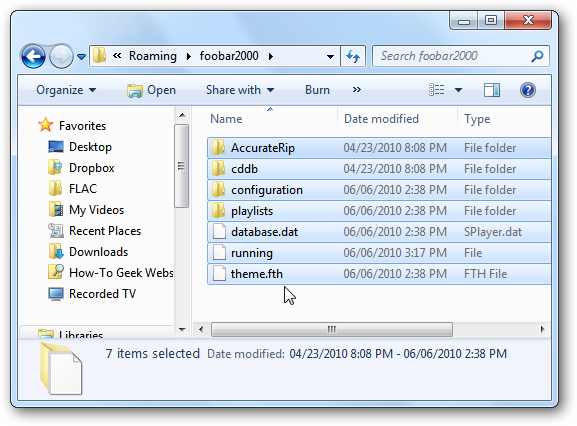The width and height of the screenshot is (577, 426).
Task: Click the Search foobar2000 input field
Action: pyautogui.click(x=455, y=56)
